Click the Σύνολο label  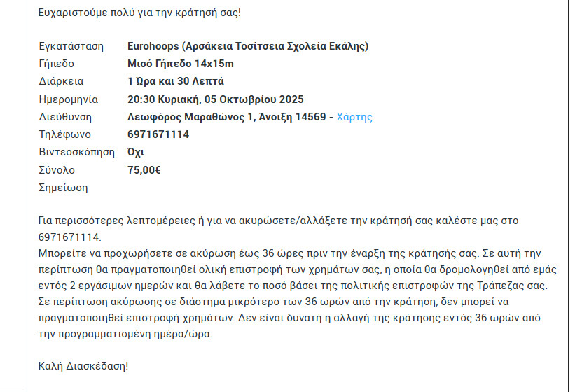(x=57, y=169)
